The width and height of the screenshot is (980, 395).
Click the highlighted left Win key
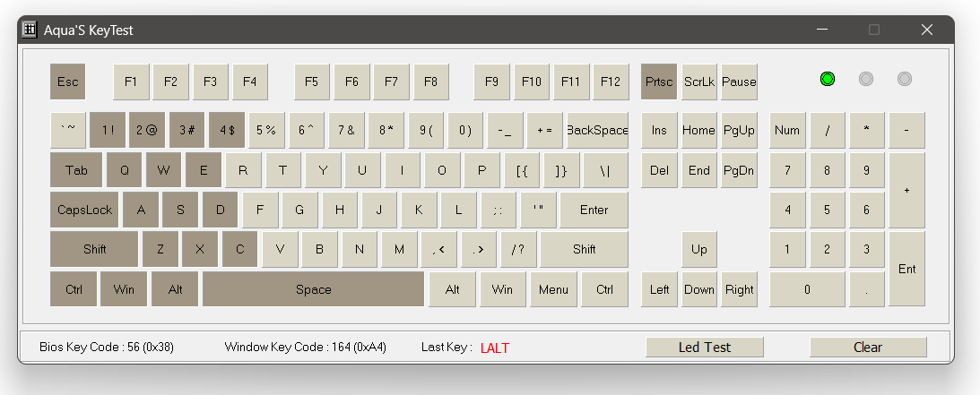coord(124,289)
